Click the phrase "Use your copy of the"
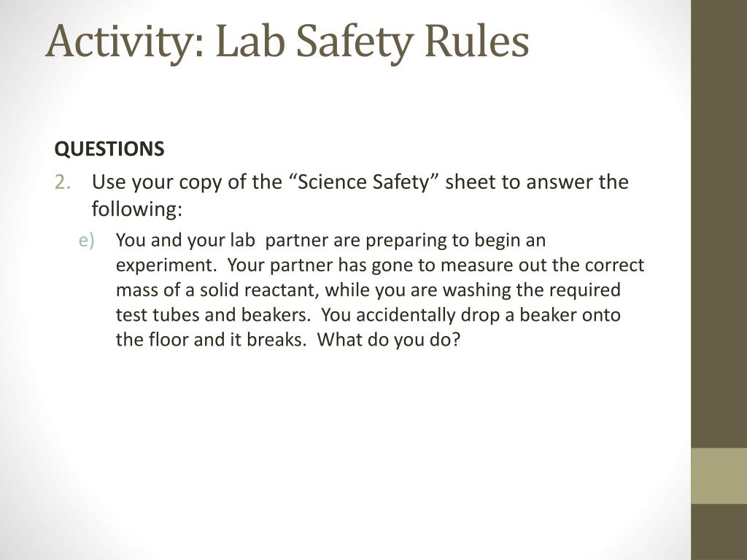 (x=187, y=182)
